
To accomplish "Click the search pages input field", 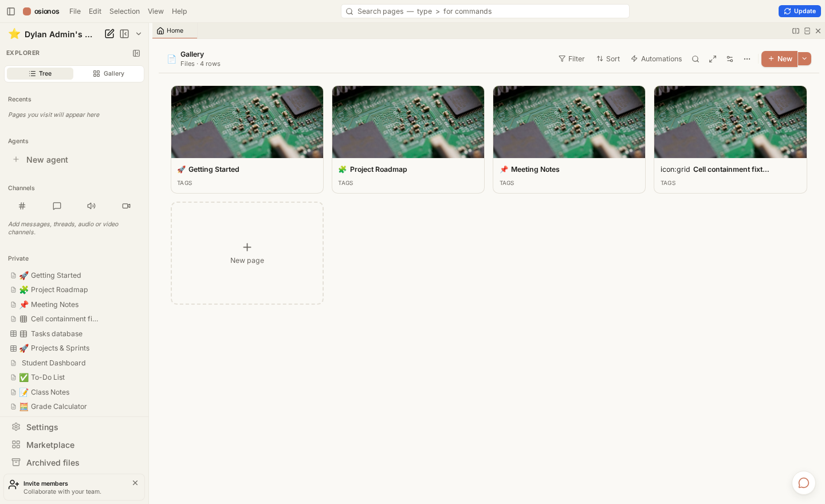I will click(485, 11).
